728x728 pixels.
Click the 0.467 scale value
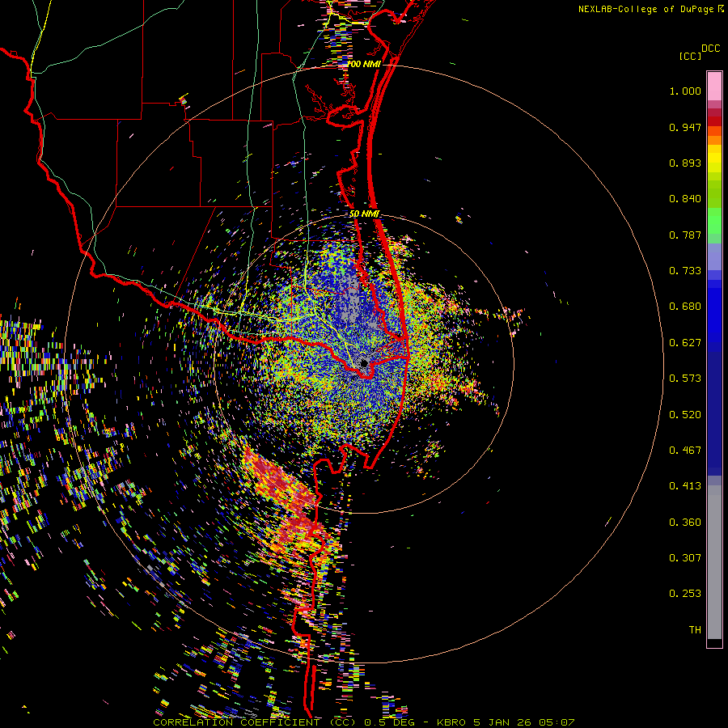pyautogui.click(x=685, y=451)
